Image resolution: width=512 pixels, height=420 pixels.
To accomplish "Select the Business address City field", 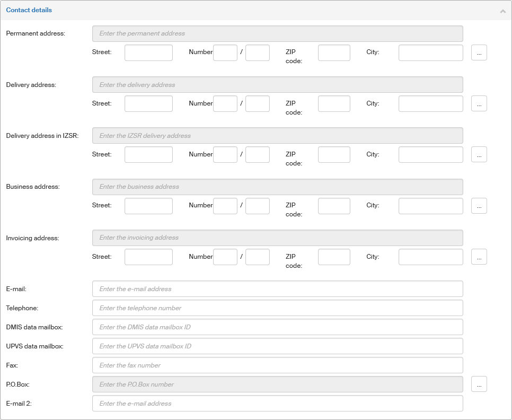I will pyautogui.click(x=430, y=206).
